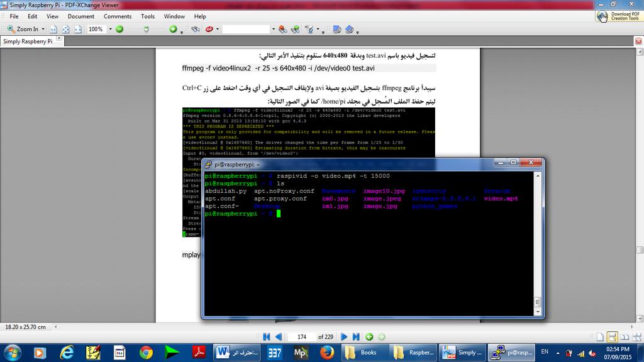Click the greyed Next View arrow
Viewport: 644px width, 362px height.
382,337
